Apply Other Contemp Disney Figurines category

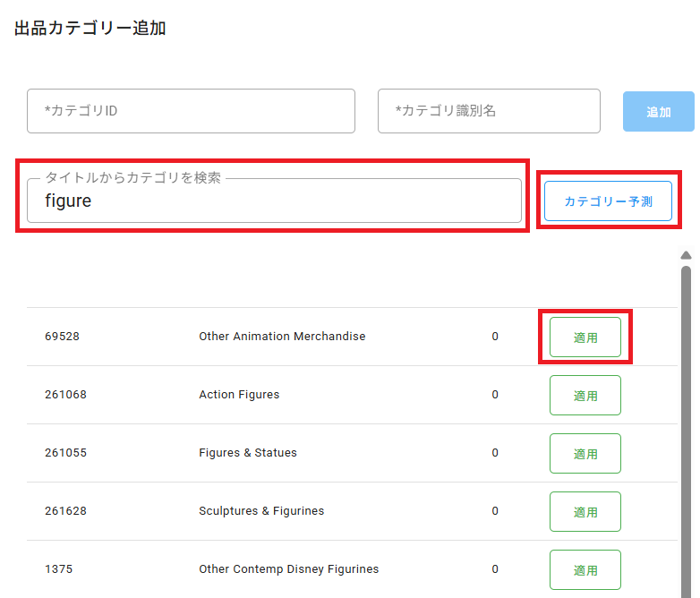pos(585,569)
